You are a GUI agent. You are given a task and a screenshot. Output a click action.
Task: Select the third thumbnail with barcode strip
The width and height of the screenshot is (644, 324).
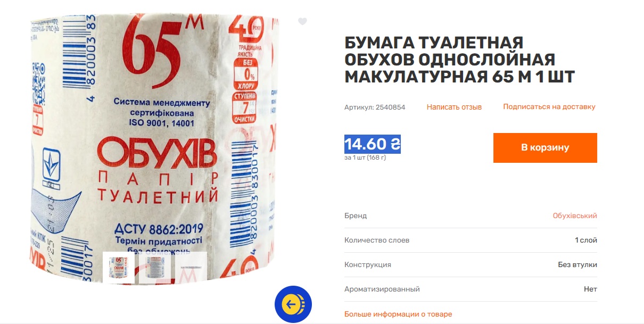coord(191,268)
